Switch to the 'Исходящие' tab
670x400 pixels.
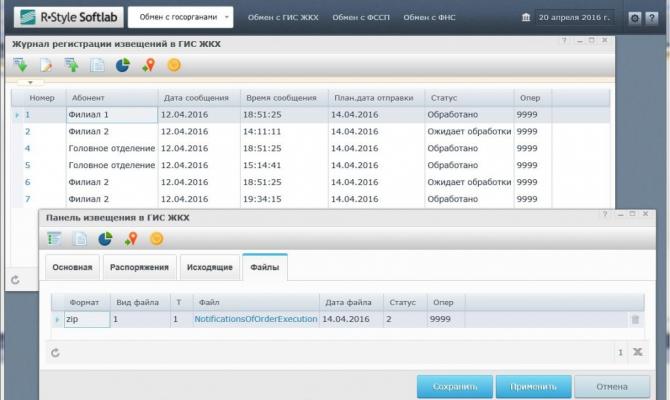(209, 267)
